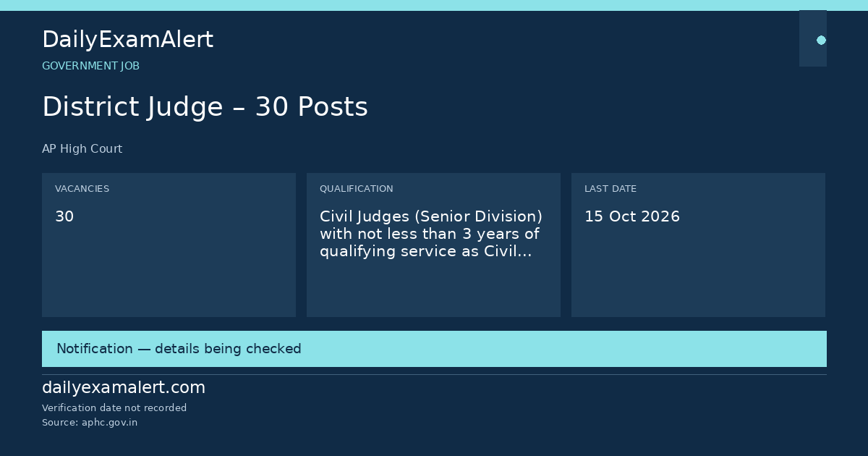Viewport: 868px width, 456px height.
Task: Click the Source: aphc.gov.in text
Action: (90, 423)
